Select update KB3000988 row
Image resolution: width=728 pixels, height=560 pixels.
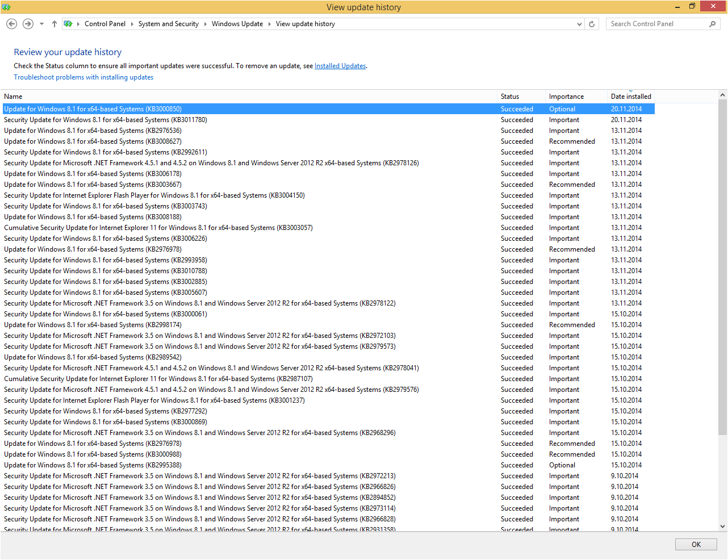coord(328,454)
